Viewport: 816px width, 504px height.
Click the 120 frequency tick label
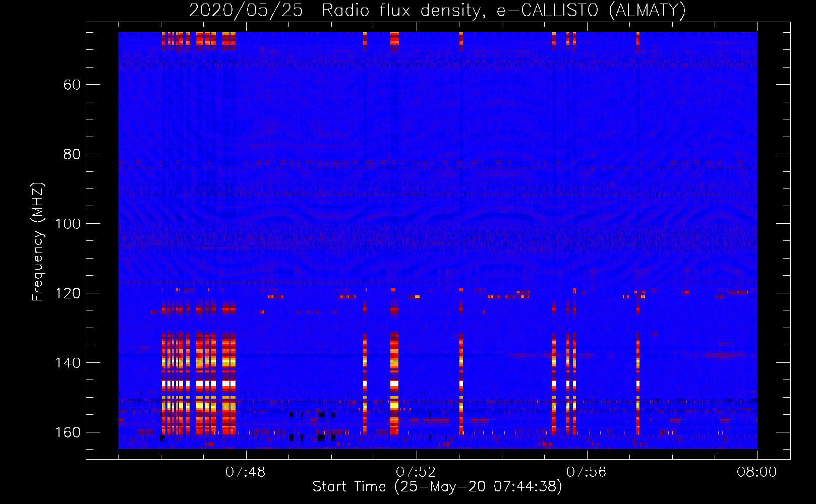point(68,293)
